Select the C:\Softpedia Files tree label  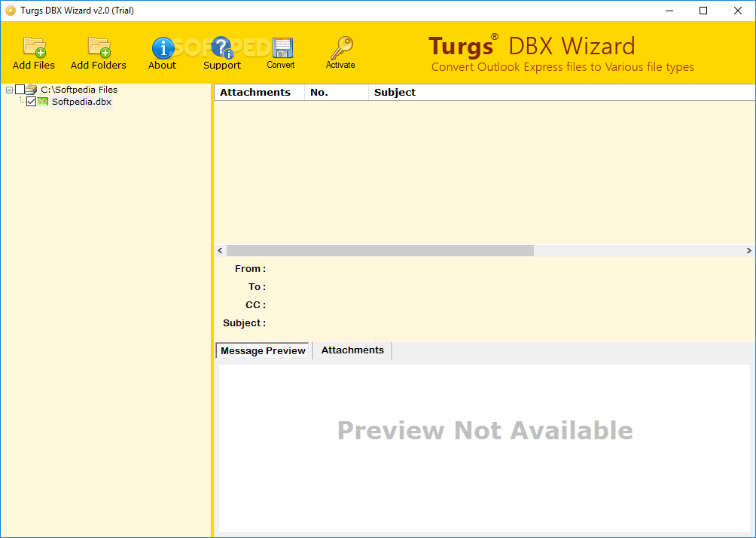[79, 89]
